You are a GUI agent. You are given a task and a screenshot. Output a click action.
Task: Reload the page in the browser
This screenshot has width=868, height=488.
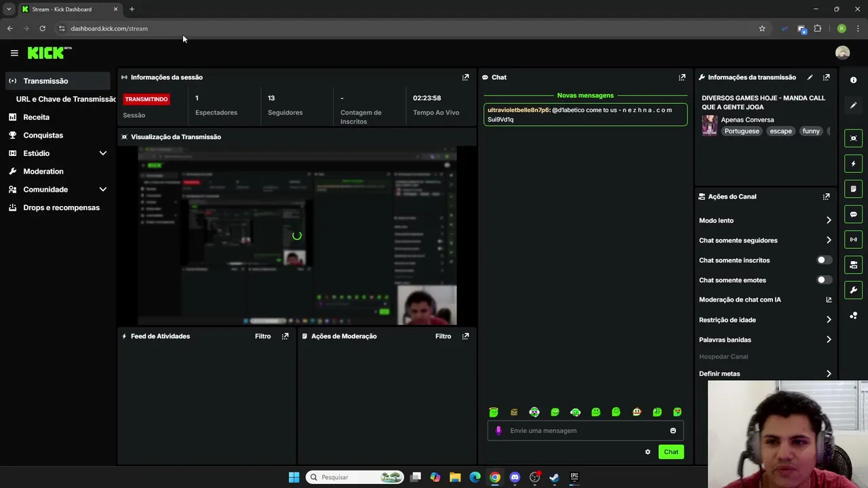(x=42, y=28)
